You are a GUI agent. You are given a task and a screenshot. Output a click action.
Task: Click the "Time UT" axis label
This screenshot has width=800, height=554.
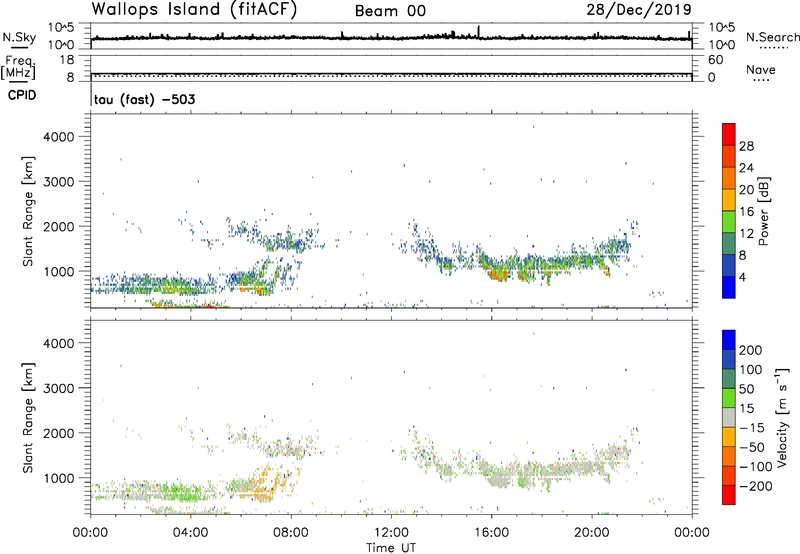[391, 548]
